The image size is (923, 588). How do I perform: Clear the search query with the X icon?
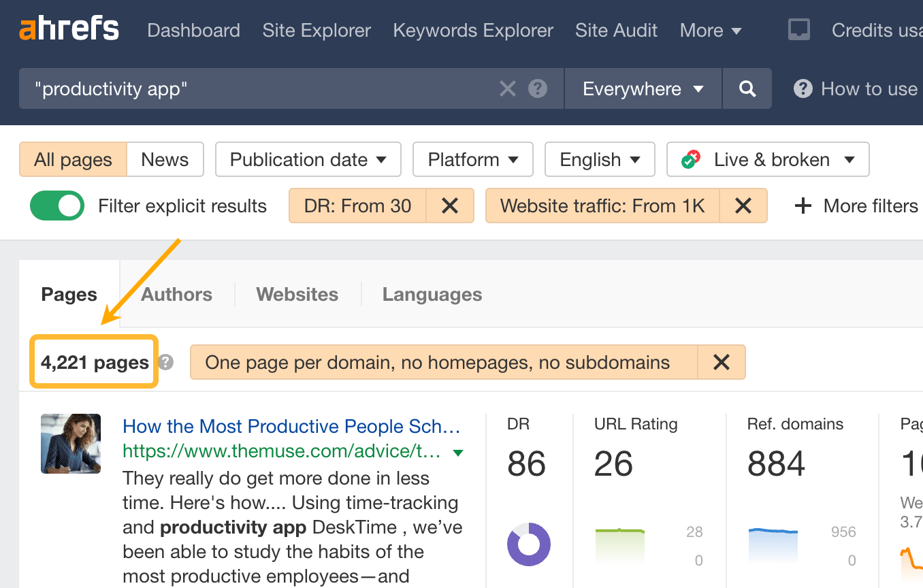point(507,88)
